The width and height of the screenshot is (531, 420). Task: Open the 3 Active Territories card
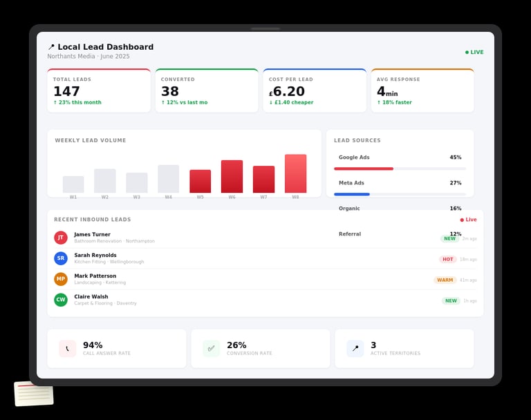click(x=404, y=349)
